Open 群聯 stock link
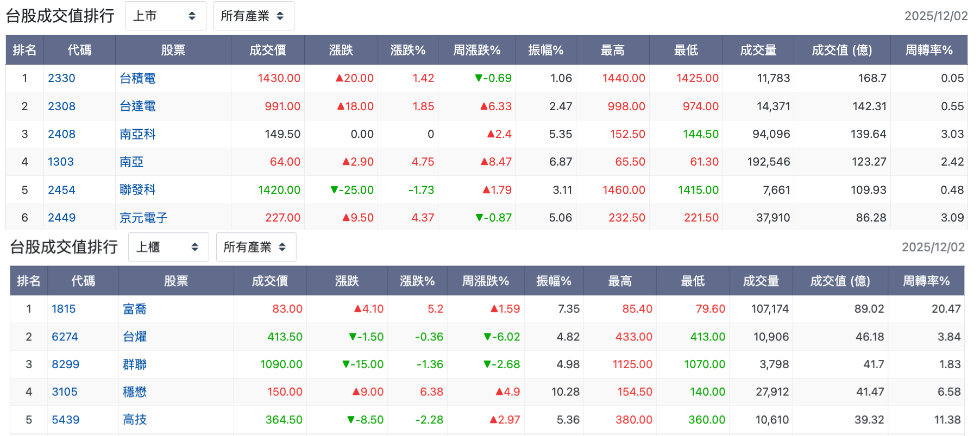Viewport: 980px width, 436px height. (135, 364)
